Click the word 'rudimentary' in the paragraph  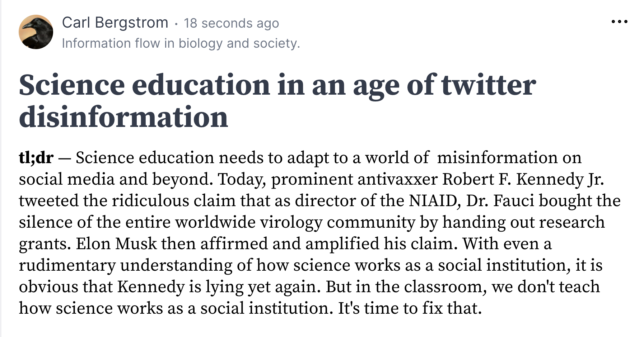click(x=67, y=265)
